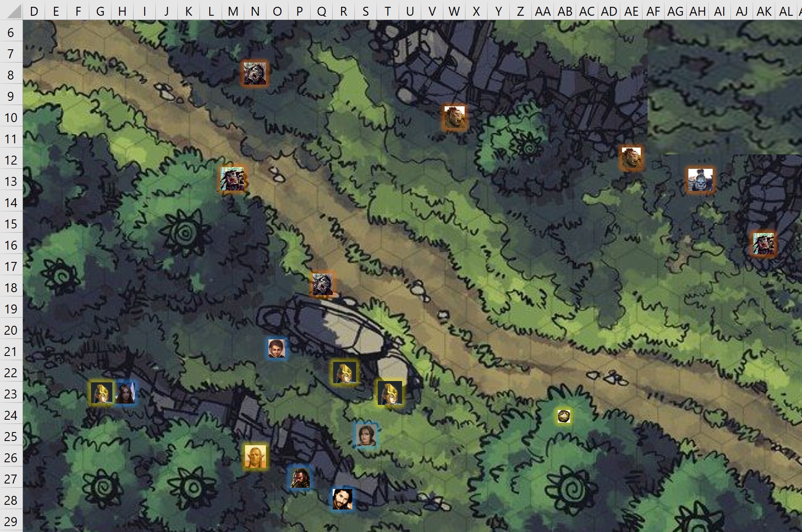Select column X header
Image resolution: width=802 pixels, height=532 pixels.
tap(477, 11)
